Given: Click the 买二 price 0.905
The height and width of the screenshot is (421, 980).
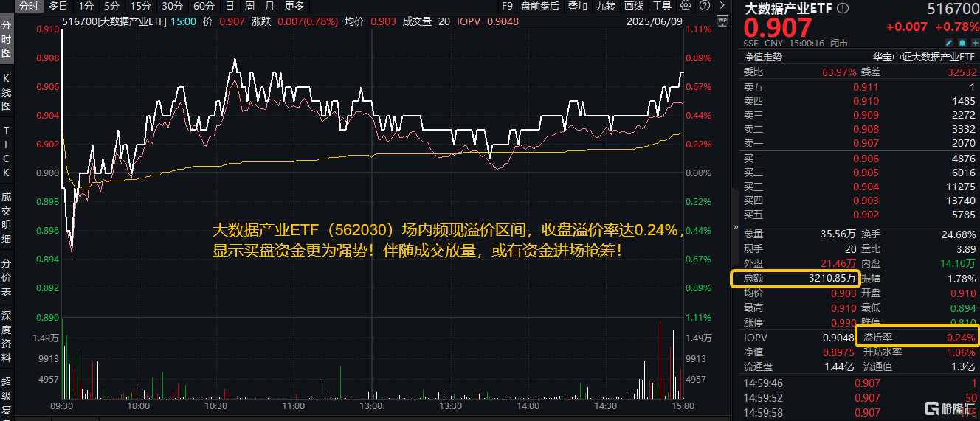Looking at the screenshot, I should pyautogui.click(x=866, y=173).
